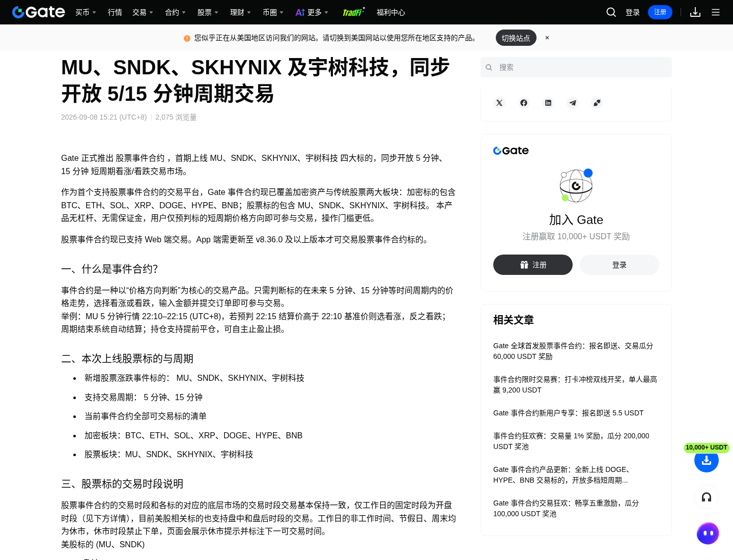Click bullet 支持交易周期: 5 分钟、15 分钟

tap(144, 397)
